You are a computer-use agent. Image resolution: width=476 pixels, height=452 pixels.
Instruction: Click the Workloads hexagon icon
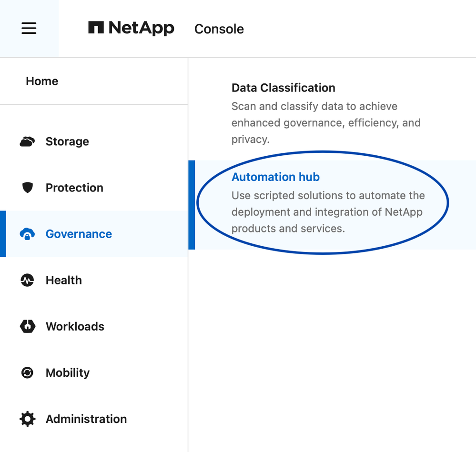pos(27,326)
